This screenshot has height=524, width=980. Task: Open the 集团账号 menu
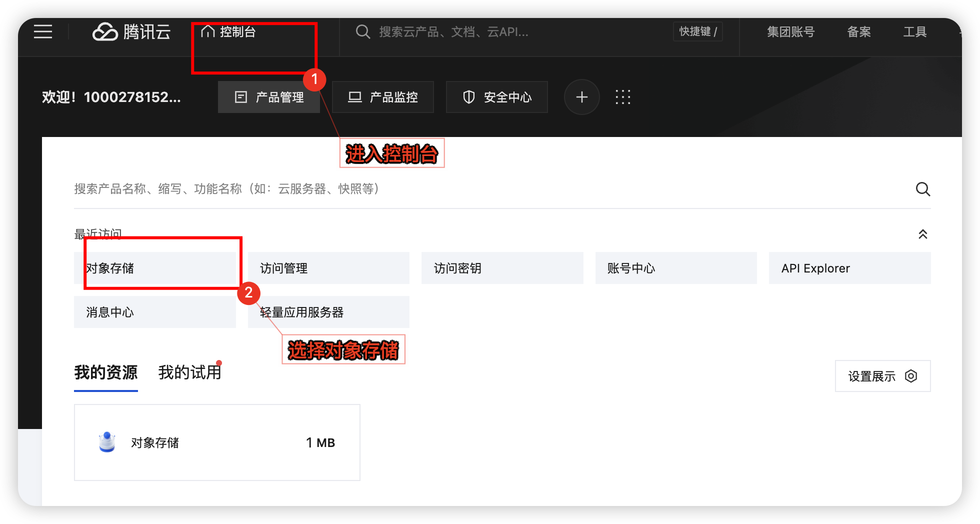[x=791, y=32]
